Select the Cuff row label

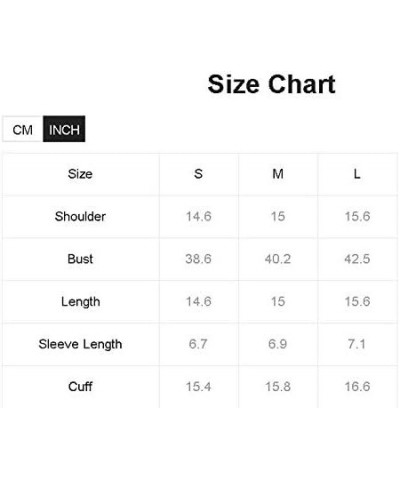[x=80, y=387]
